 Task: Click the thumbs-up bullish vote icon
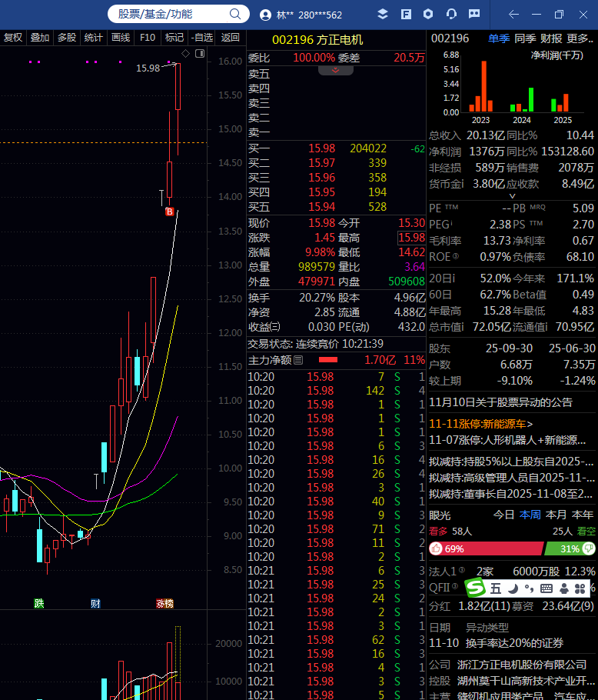coord(436,548)
